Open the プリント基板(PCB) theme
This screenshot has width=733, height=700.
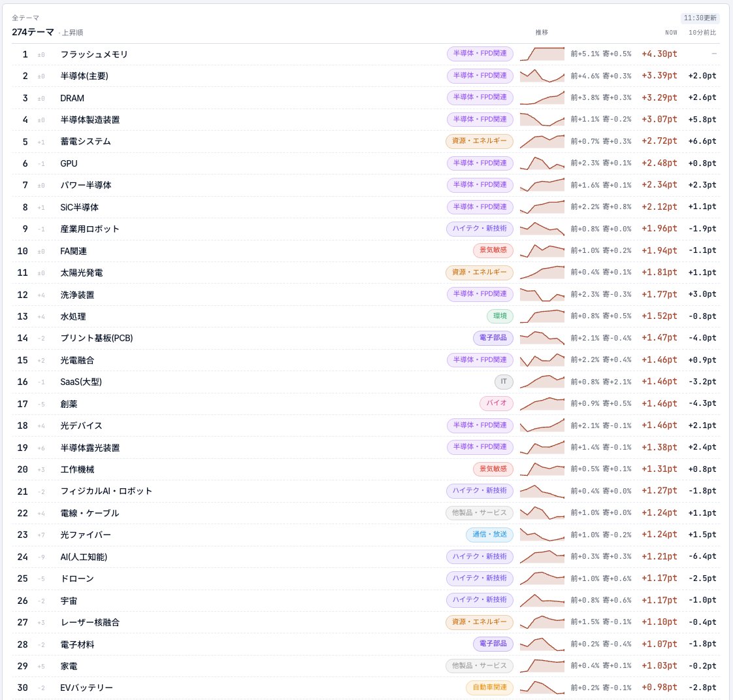coord(96,338)
